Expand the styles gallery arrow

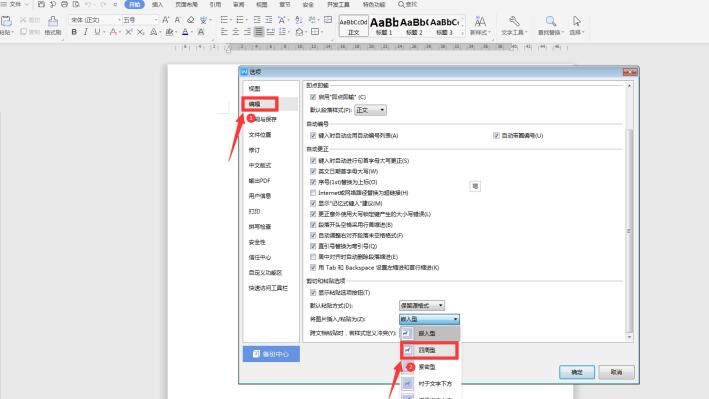pos(462,33)
